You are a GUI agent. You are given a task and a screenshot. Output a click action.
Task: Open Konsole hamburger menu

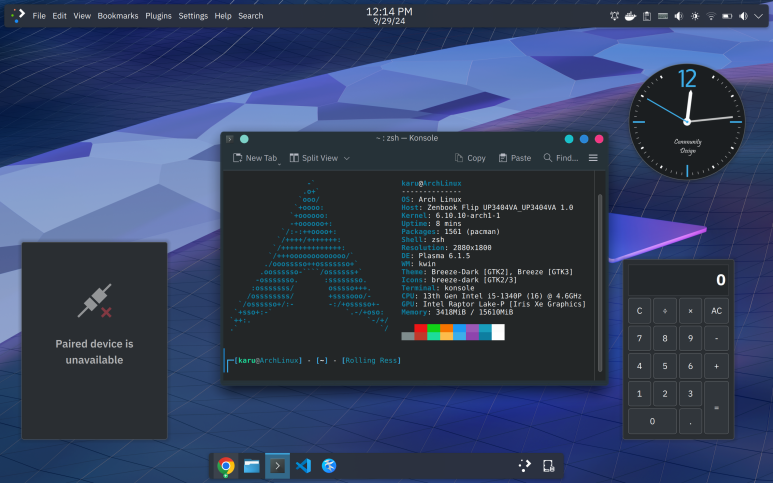click(x=593, y=158)
